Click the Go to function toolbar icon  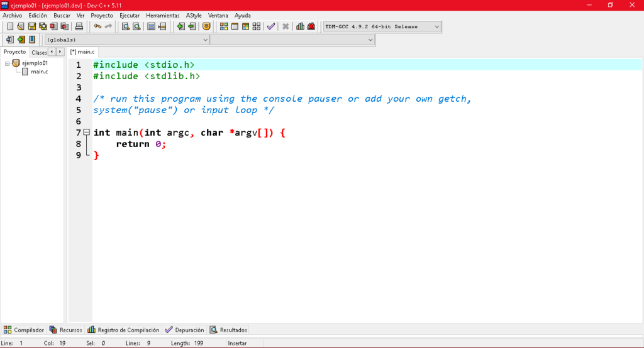coord(151,26)
